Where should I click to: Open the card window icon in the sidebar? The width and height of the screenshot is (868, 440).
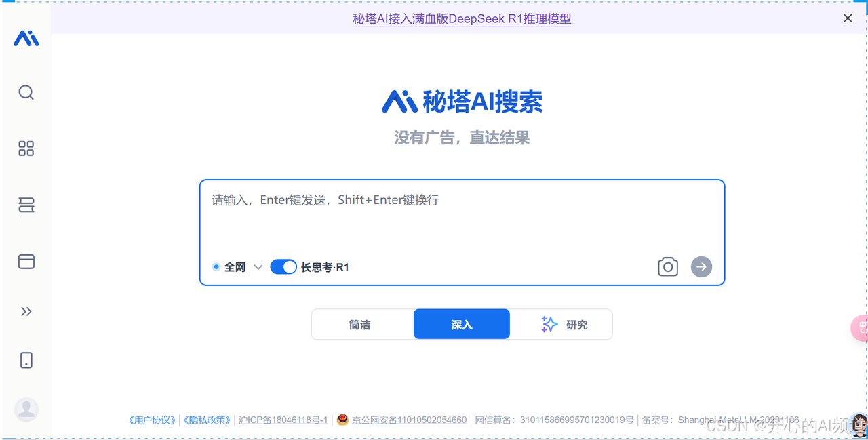click(26, 261)
